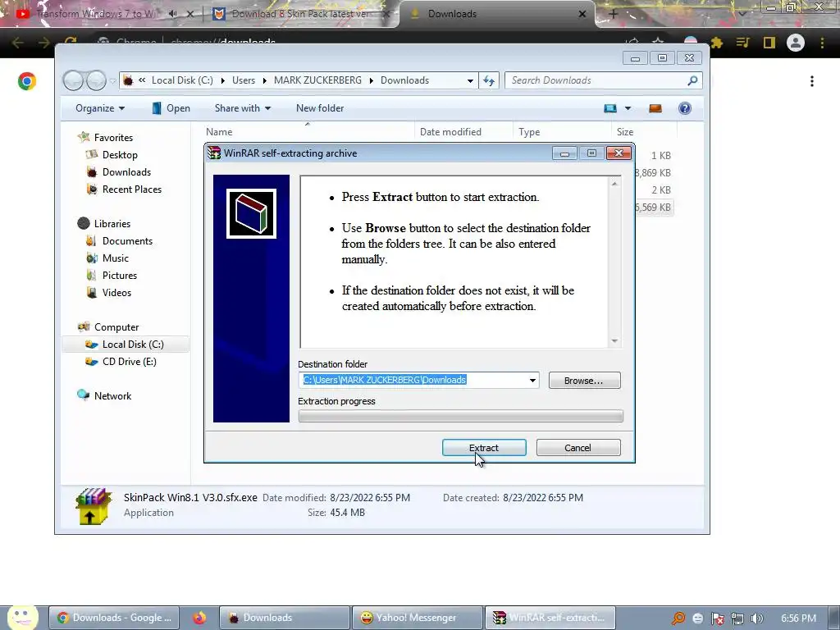Launch Firefox from the taskbar
The width and height of the screenshot is (840, 630).
[199, 618]
